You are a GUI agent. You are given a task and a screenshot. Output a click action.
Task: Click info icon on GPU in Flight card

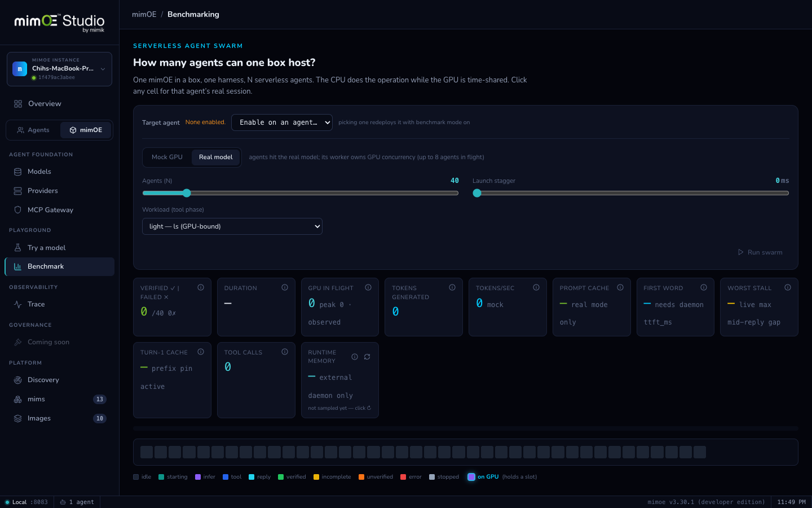tap(368, 287)
